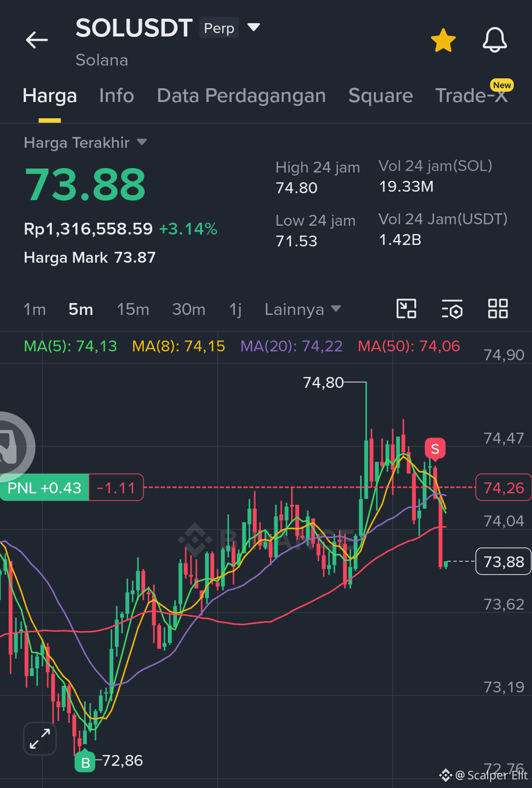Viewport: 532px width, 788px height.
Task: Select the 15m timeframe
Action: click(x=133, y=309)
